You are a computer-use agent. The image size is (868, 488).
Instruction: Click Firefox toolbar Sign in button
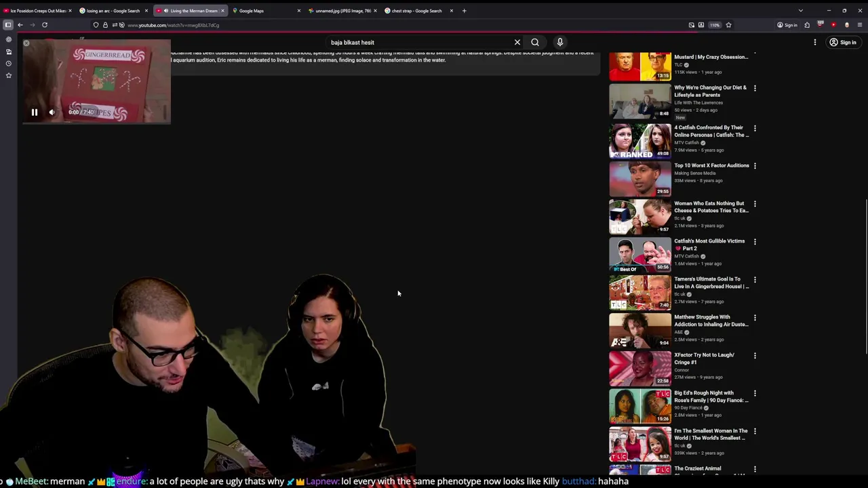point(787,25)
